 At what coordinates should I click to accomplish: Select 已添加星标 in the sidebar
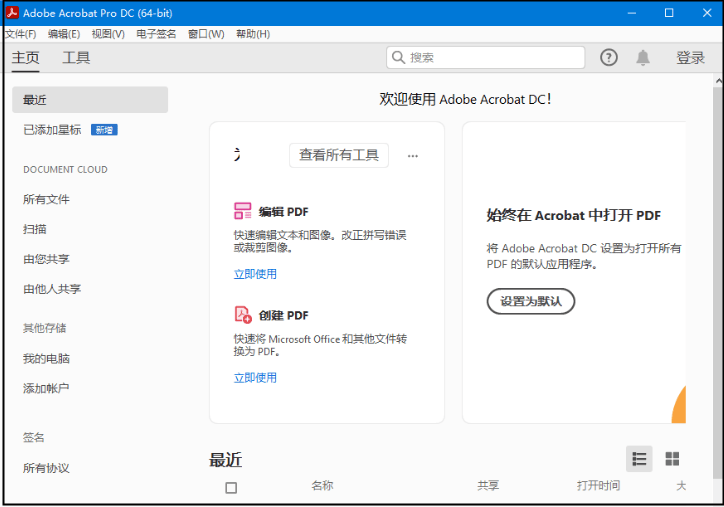tap(52, 130)
